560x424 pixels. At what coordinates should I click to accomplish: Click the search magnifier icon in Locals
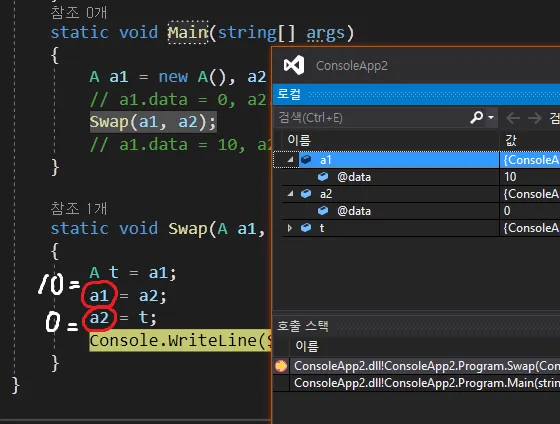[477, 117]
